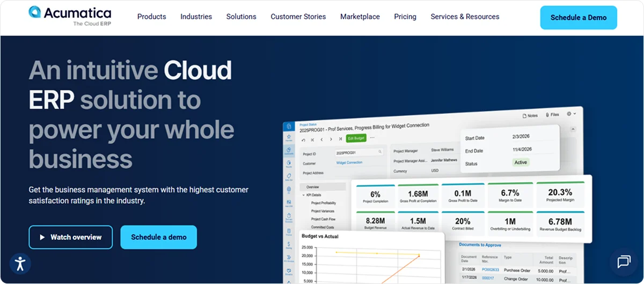
Task: Open Files in the dashboard header
Action: coord(552,114)
